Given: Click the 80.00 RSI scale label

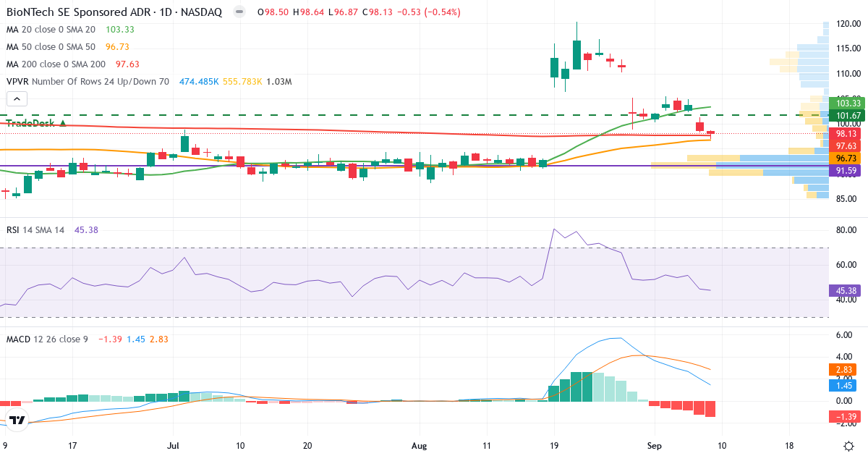Looking at the screenshot, I should (x=846, y=230).
